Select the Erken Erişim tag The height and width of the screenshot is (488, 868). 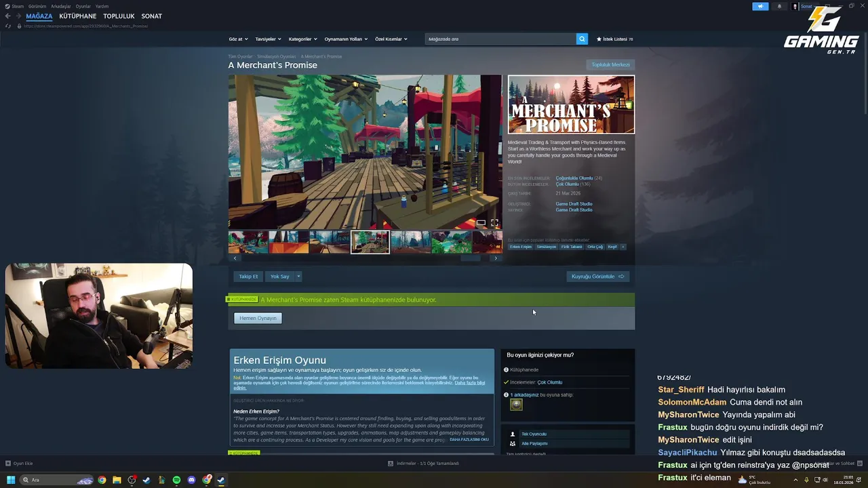521,247
